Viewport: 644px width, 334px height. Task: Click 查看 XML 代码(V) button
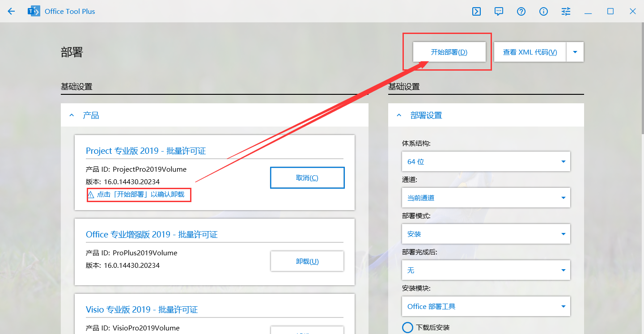click(x=530, y=52)
